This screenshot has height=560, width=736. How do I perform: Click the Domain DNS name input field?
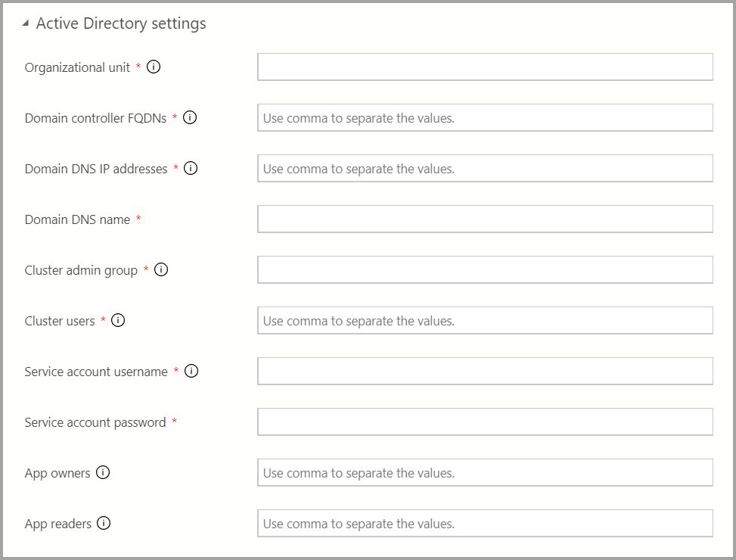[x=485, y=219]
